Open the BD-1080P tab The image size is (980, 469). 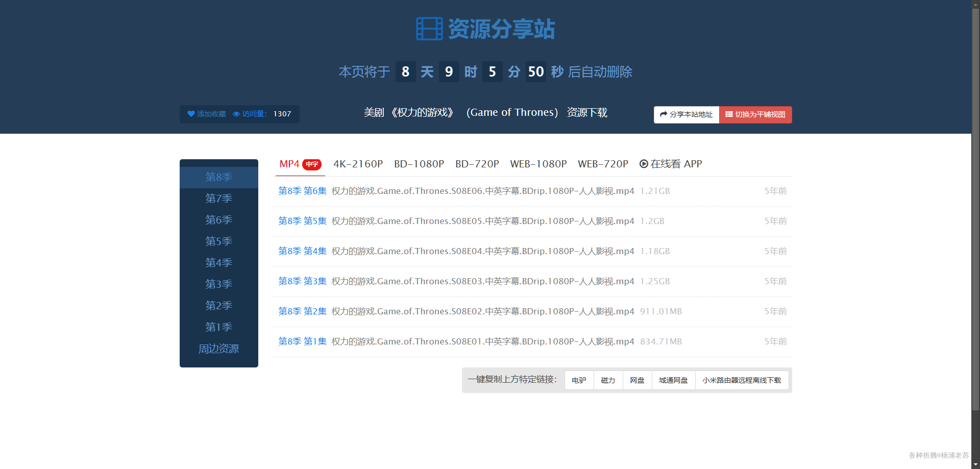419,164
